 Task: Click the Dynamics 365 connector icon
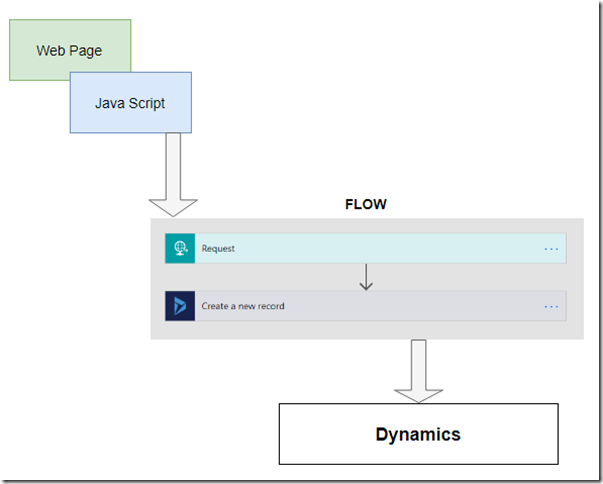point(180,306)
